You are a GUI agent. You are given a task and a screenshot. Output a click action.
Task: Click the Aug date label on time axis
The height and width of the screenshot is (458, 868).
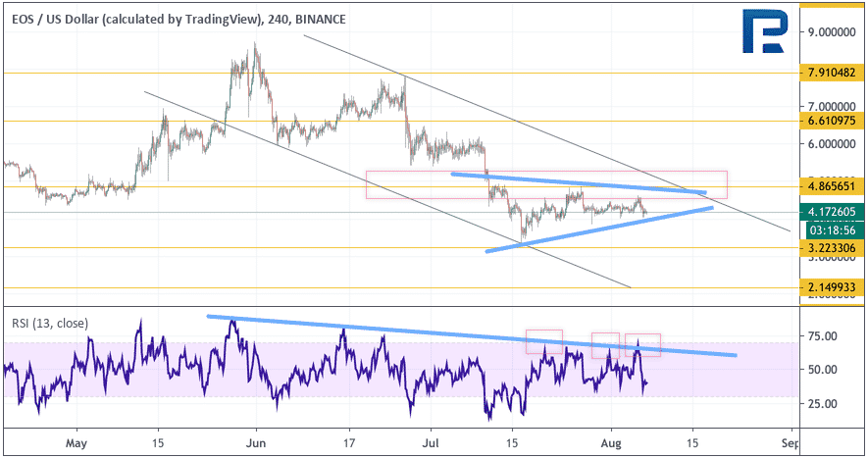pyautogui.click(x=611, y=443)
